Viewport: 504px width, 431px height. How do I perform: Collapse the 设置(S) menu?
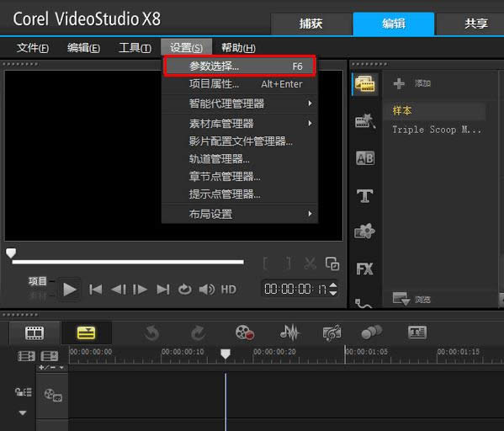[x=187, y=48]
